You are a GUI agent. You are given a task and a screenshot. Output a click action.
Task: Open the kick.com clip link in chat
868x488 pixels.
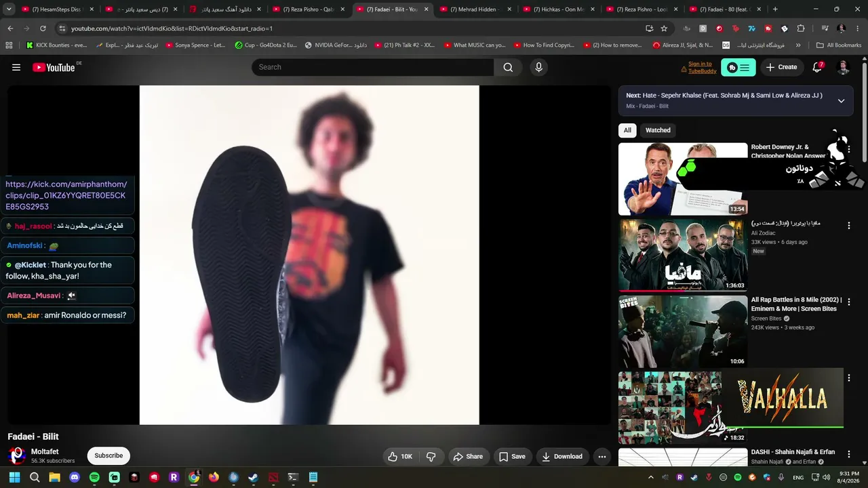point(66,195)
